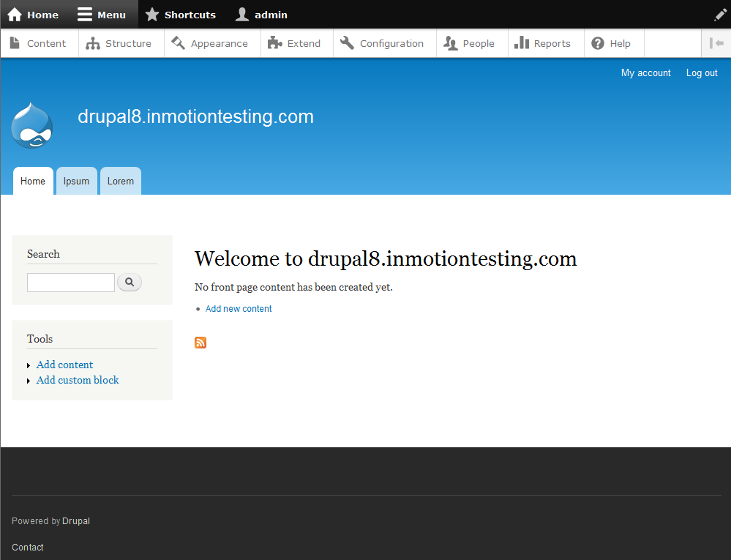731x560 pixels.
Task: Click the Add new content link
Action: [239, 309]
